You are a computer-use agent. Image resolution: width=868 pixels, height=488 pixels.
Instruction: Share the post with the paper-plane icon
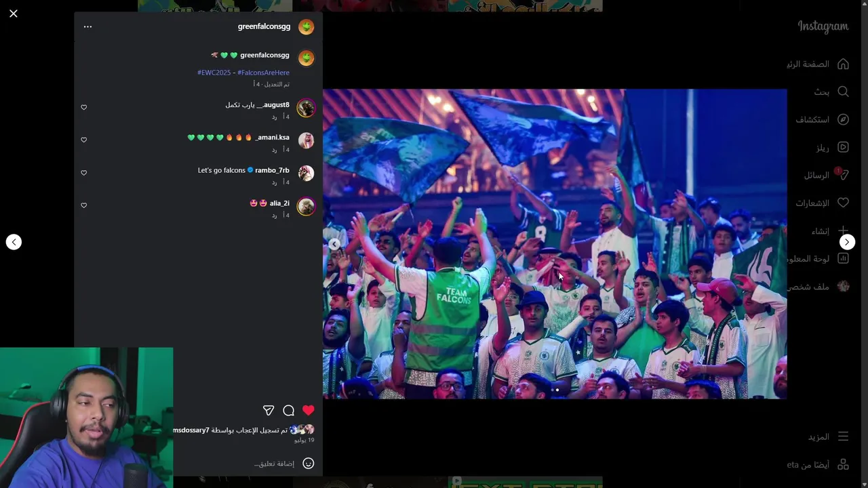pyautogui.click(x=269, y=410)
